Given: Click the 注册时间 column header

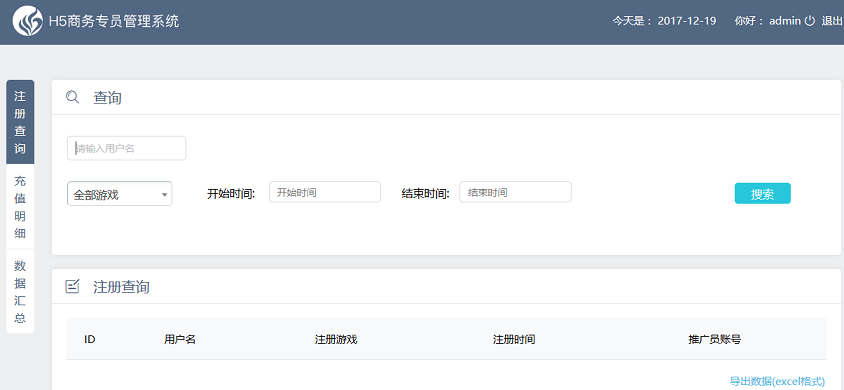Looking at the screenshot, I should (x=514, y=339).
